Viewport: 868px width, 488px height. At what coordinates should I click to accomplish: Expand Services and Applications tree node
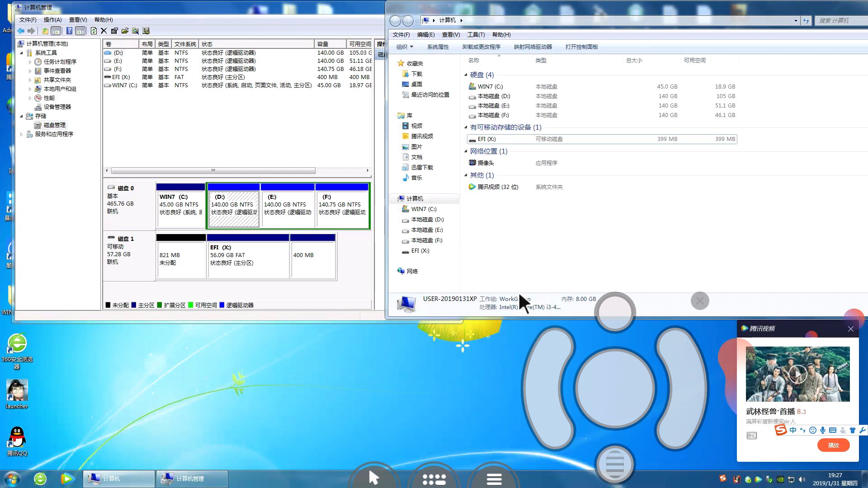[x=21, y=134]
